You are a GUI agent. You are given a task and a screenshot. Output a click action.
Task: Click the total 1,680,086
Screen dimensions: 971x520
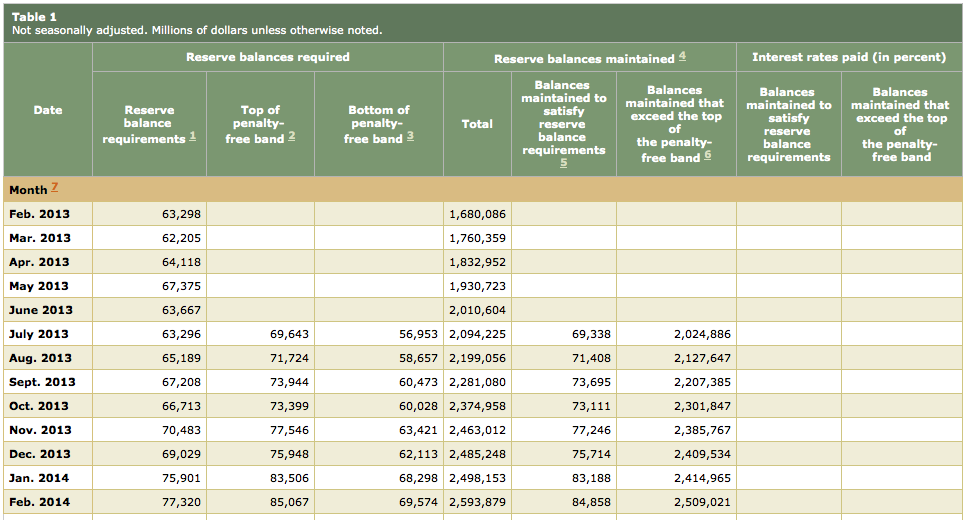click(x=477, y=214)
